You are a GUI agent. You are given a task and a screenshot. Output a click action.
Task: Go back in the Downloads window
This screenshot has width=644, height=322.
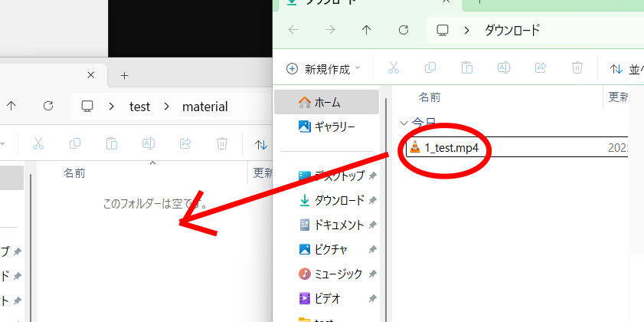click(x=293, y=30)
